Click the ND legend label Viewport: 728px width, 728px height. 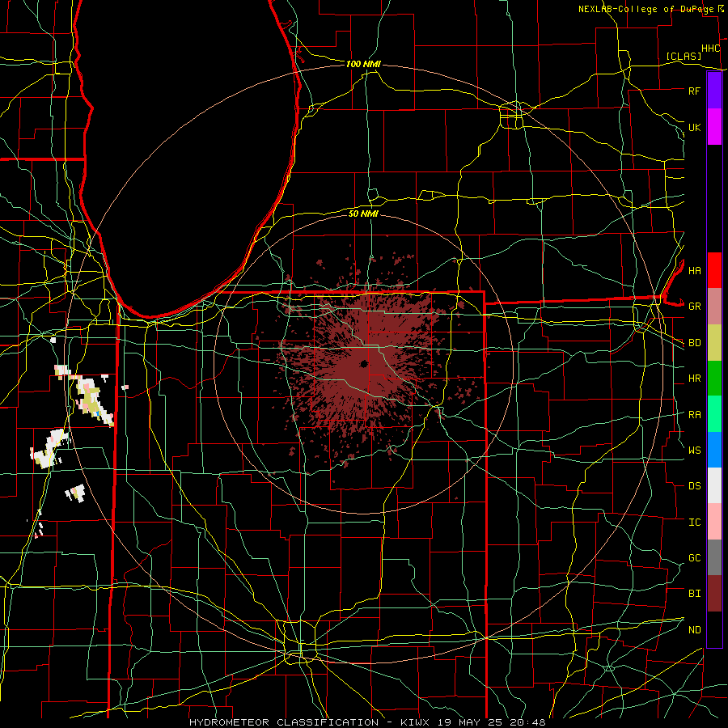pyautogui.click(x=694, y=630)
